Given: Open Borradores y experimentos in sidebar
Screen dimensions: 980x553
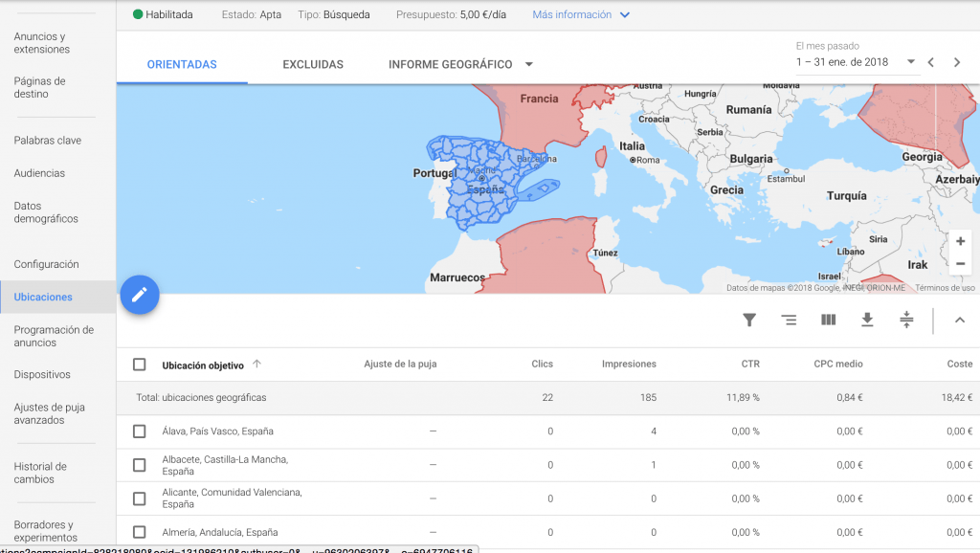Looking at the screenshot, I should click(x=46, y=531).
